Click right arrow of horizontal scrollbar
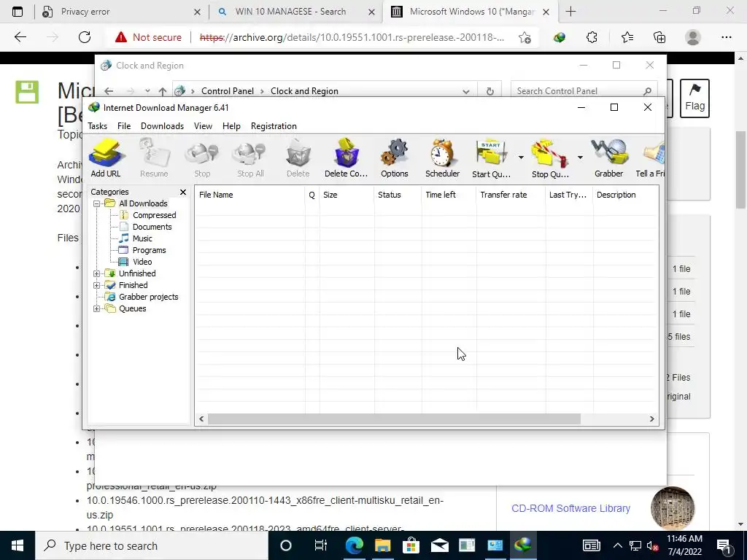Viewport: 747px width, 560px height. click(651, 419)
